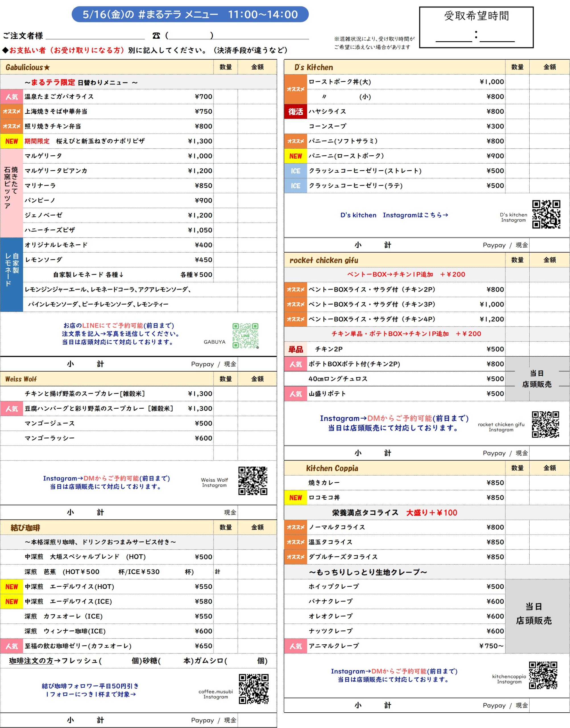Click the NEW badge beside 期間限定 桜えび pizza
This screenshot has width=570, height=728.
tap(11, 141)
